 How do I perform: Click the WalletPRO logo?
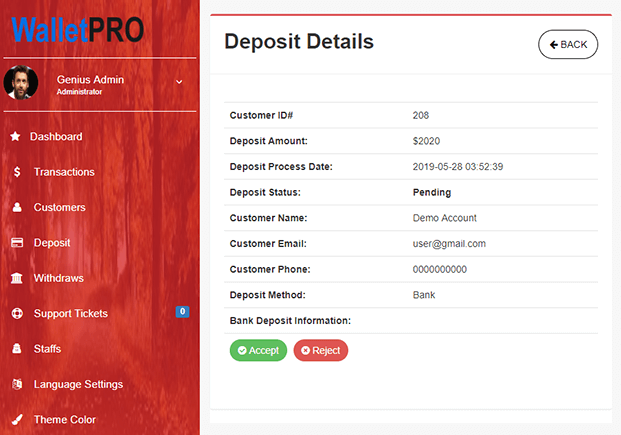click(78, 30)
